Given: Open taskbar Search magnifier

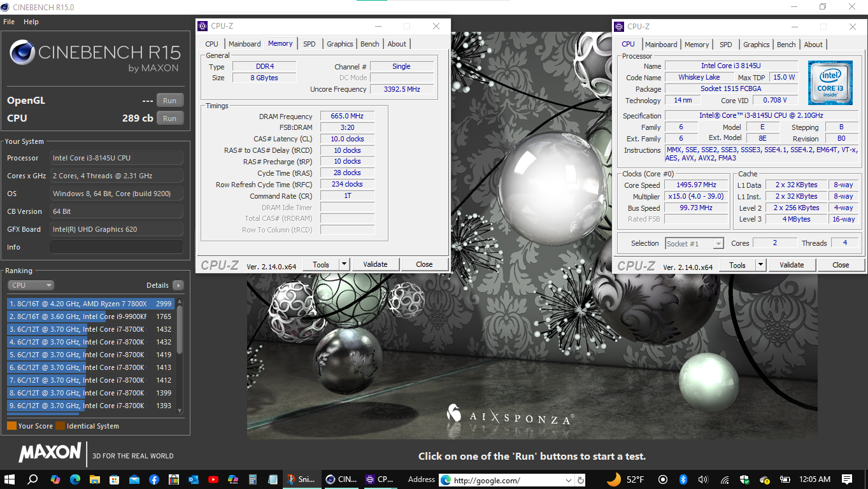Looking at the screenshot, I should point(32,479).
